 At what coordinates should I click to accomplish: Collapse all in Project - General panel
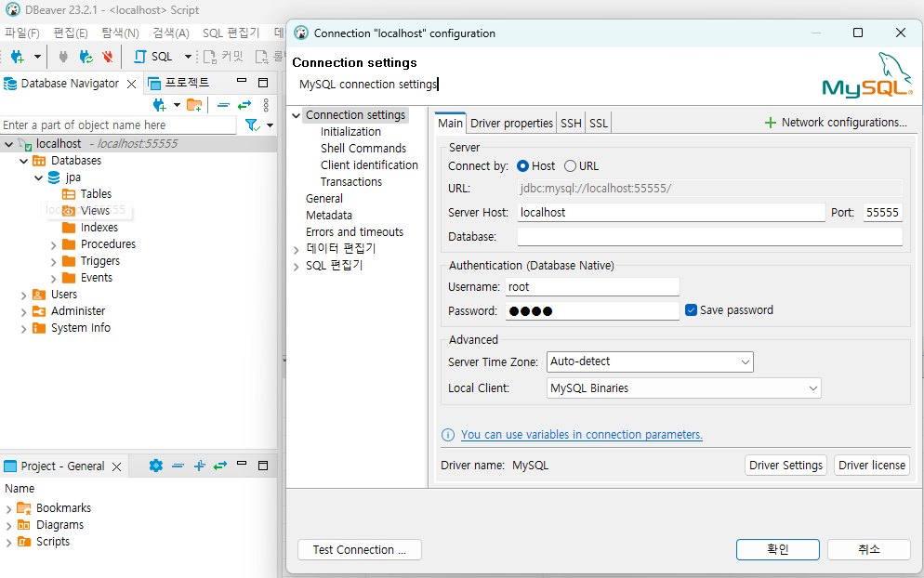click(178, 466)
